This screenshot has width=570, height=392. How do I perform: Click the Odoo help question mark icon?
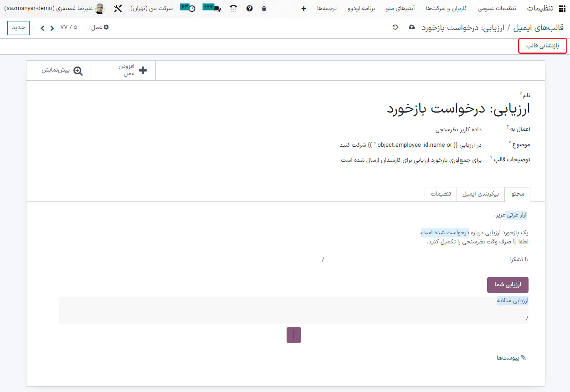[x=249, y=8]
